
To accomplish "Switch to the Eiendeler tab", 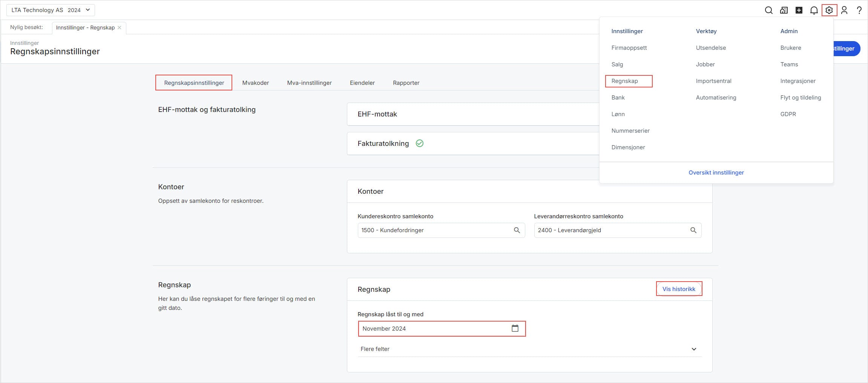I will 362,83.
